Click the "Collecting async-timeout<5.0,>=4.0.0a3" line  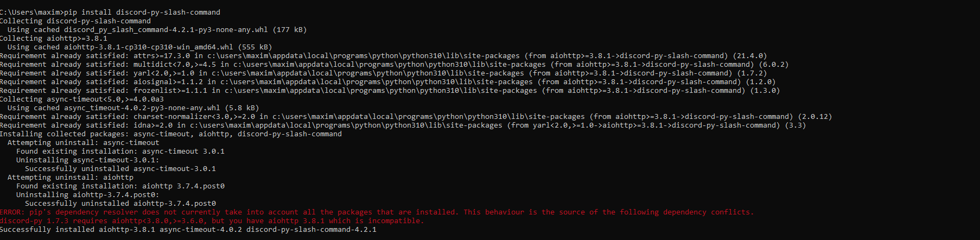point(82,99)
